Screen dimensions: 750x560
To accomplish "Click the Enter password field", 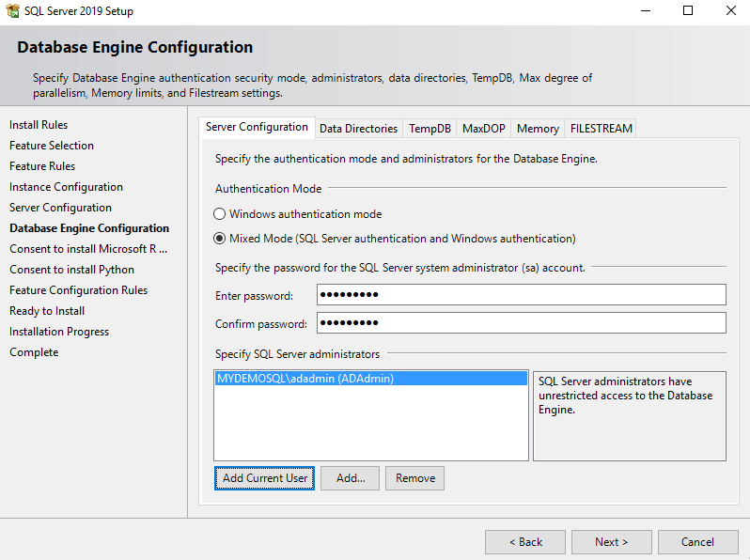I will point(521,295).
